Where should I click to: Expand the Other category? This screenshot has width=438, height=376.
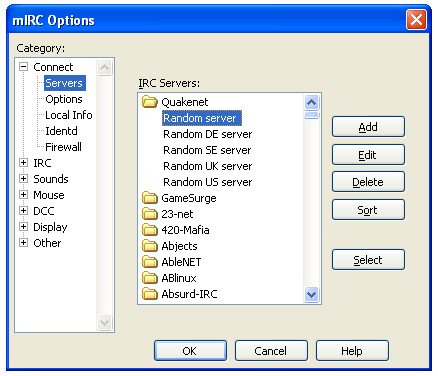tap(23, 243)
